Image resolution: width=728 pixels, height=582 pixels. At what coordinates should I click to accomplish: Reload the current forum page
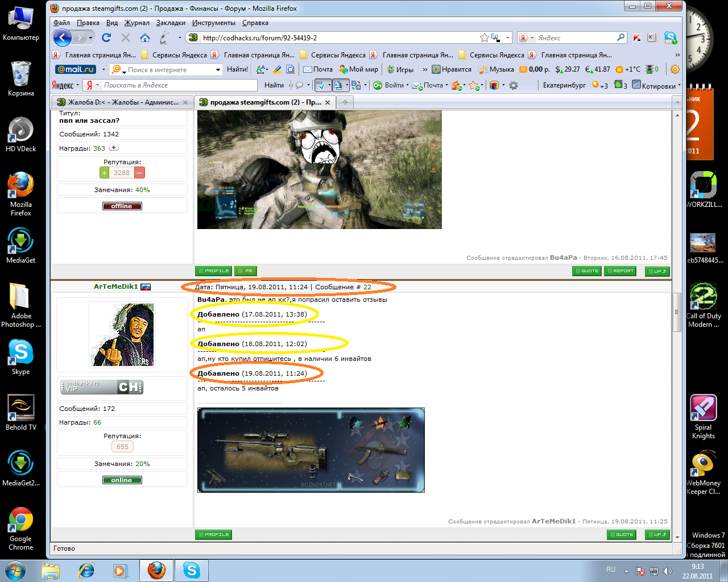click(x=106, y=38)
